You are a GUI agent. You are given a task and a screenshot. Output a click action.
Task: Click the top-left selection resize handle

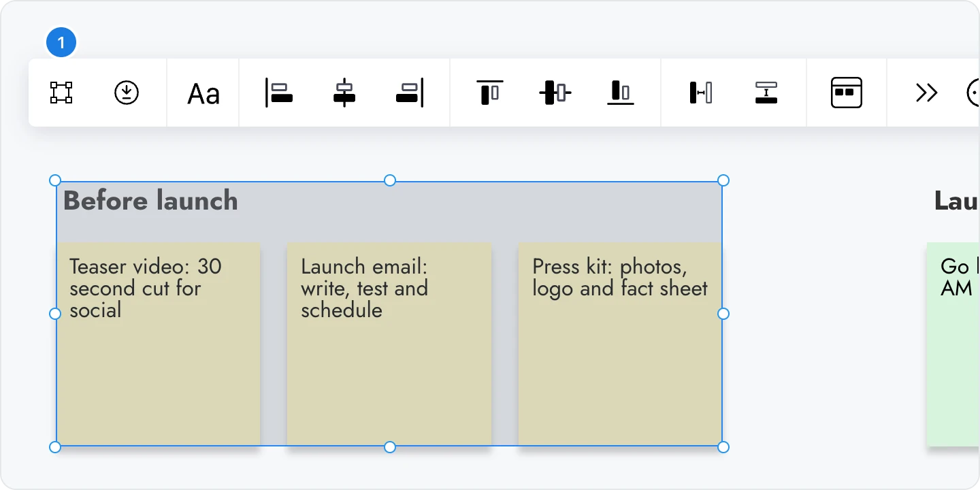coord(56,180)
